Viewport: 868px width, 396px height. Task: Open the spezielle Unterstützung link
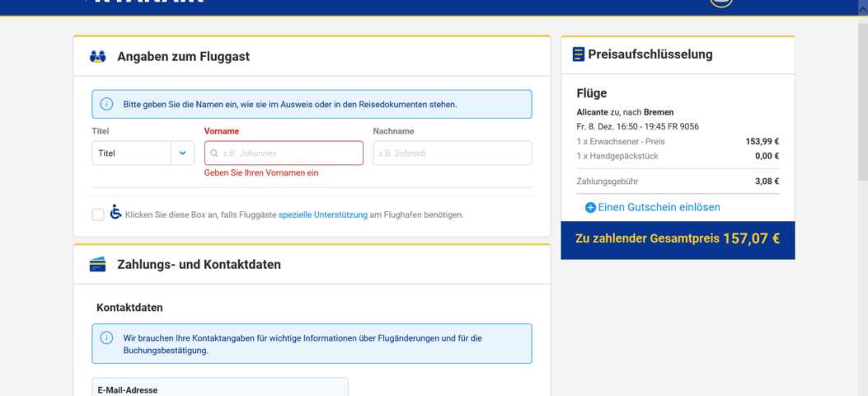323,215
